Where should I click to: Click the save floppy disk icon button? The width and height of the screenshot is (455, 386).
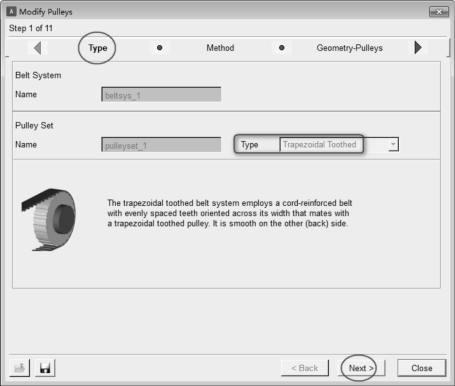tap(45, 368)
